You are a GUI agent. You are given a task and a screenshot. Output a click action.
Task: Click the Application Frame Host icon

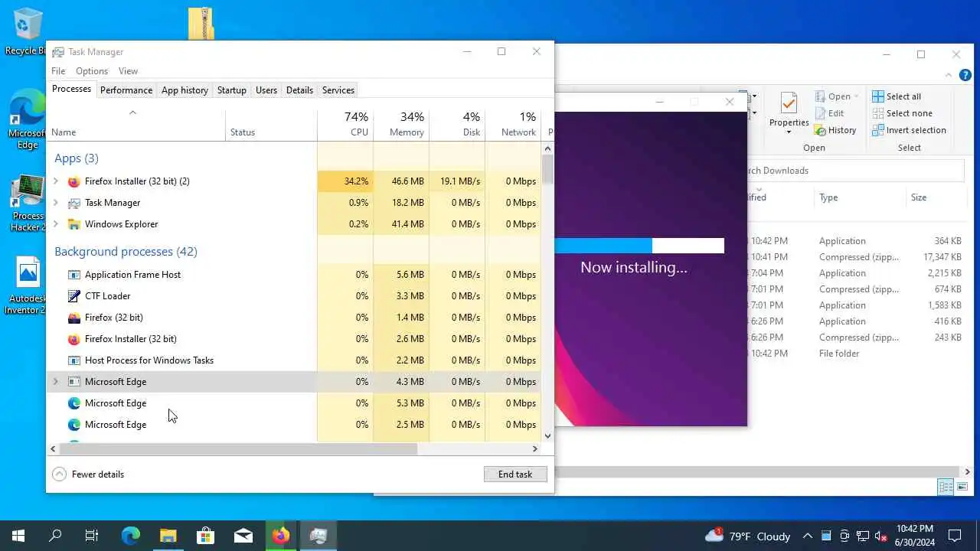coord(74,275)
